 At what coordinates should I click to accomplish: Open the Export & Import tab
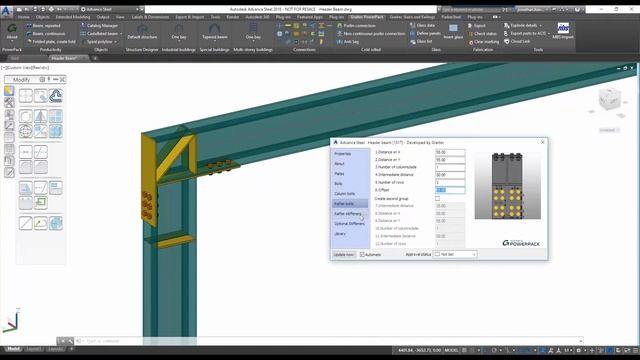(189, 17)
